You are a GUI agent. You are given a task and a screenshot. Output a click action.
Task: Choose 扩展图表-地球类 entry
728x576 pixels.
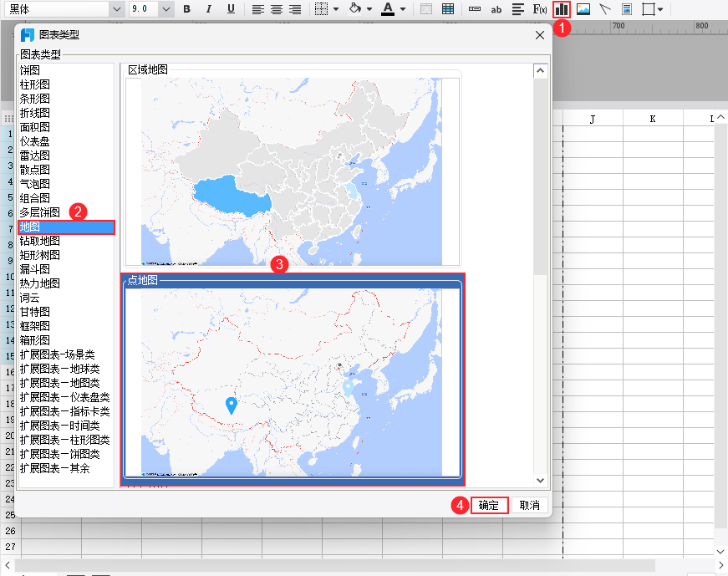[x=60, y=369]
